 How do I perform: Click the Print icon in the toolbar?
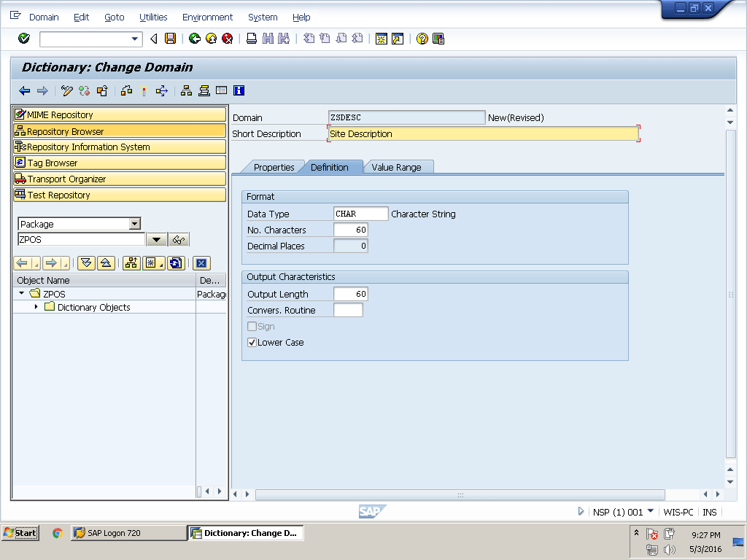(252, 39)
